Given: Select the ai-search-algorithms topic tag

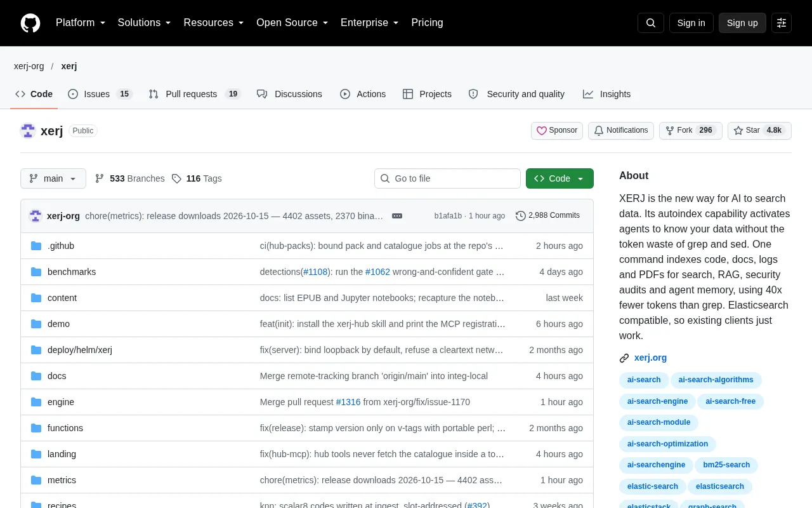Looking at the screenshot, I should pos(716,380).
